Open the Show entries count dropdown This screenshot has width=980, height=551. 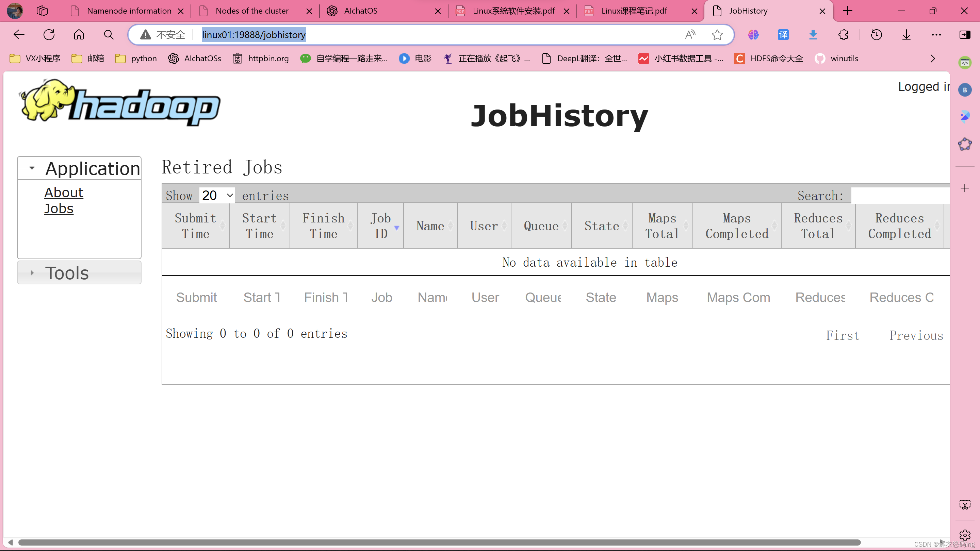[217, 195]
